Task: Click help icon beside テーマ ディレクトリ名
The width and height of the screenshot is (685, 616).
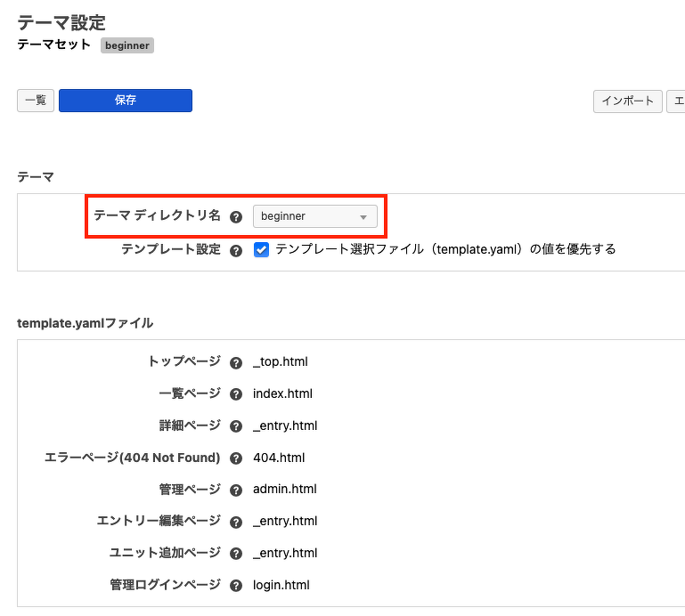Action: pos(236,216)
